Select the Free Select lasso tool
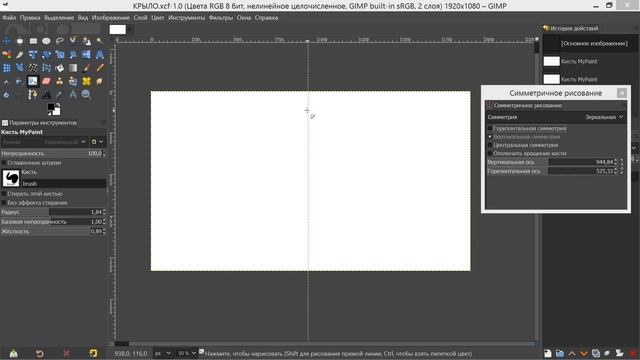 click(60, 41)
